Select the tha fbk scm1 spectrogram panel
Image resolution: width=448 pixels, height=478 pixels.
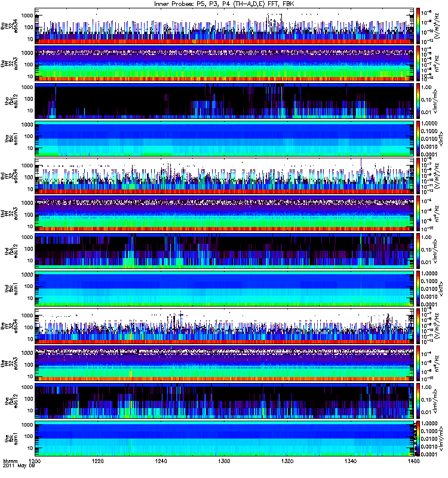(225, 139)
